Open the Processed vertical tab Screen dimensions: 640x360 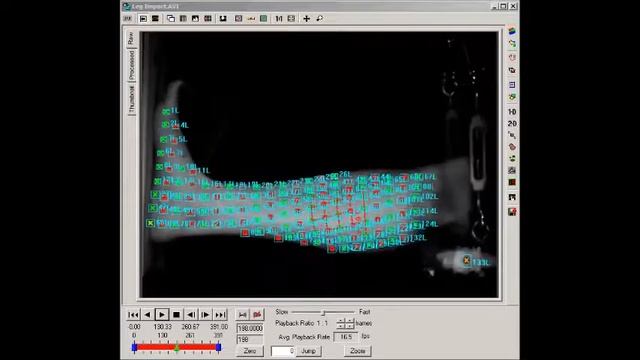[x=131, y=65]
